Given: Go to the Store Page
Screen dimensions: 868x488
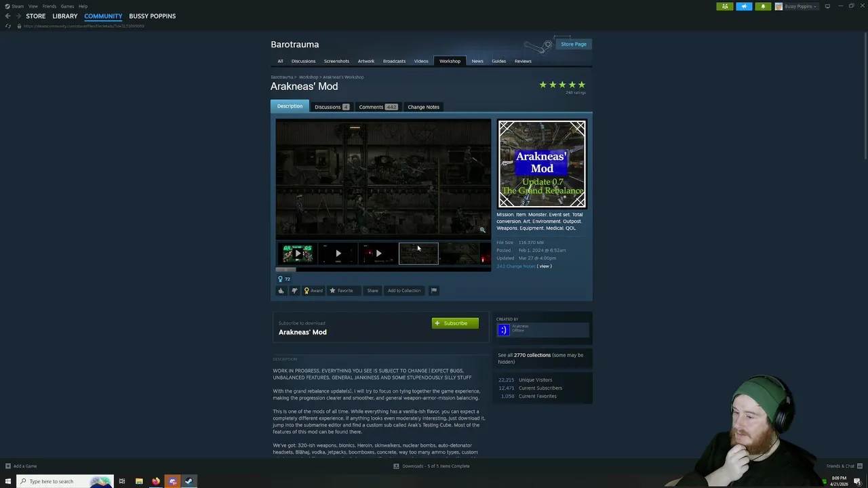Looking at the screenshot, I should (574, 44).
